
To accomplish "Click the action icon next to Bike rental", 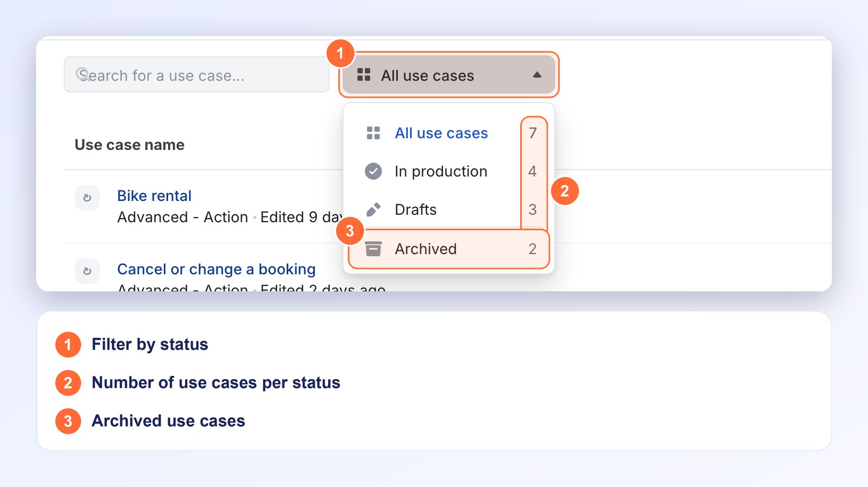I will point(87,198).
